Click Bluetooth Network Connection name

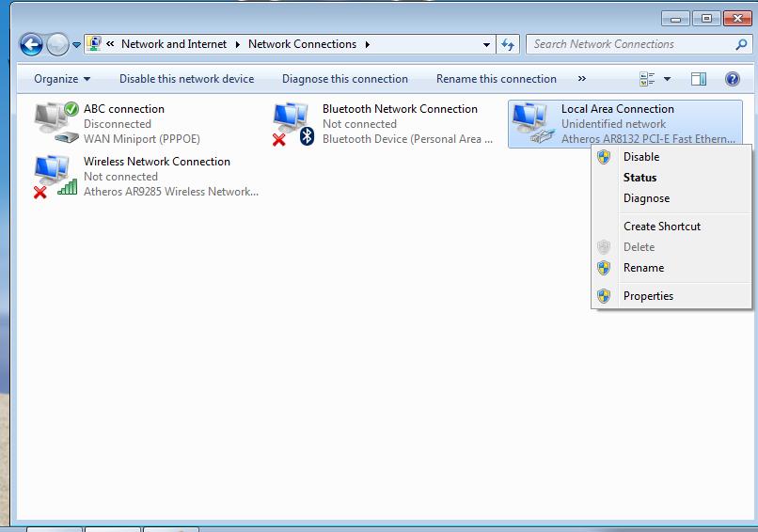coord(400,109)
